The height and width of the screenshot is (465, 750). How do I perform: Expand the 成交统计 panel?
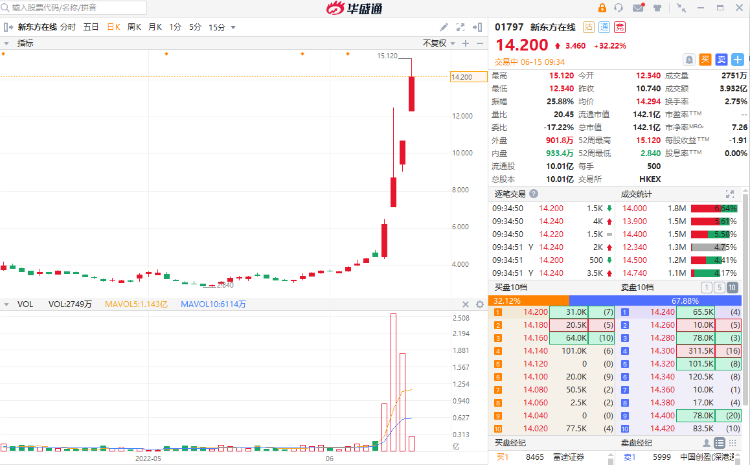click(730, 194)
